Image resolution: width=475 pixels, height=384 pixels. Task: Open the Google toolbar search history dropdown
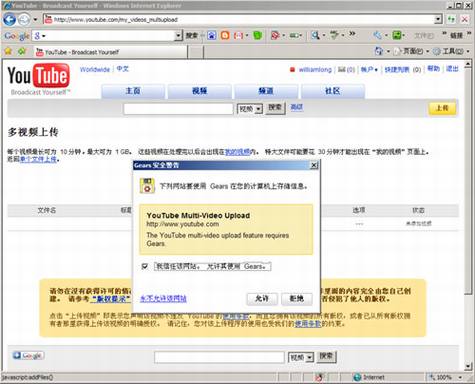pos(178,35)
